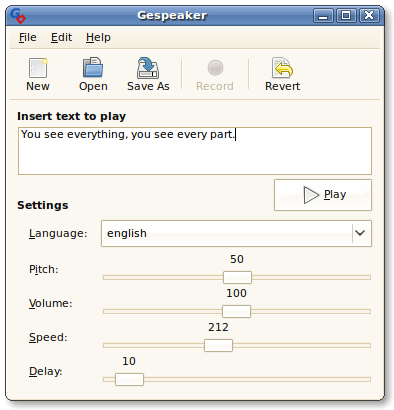Click the 'Speed:' label

(48, 337)
